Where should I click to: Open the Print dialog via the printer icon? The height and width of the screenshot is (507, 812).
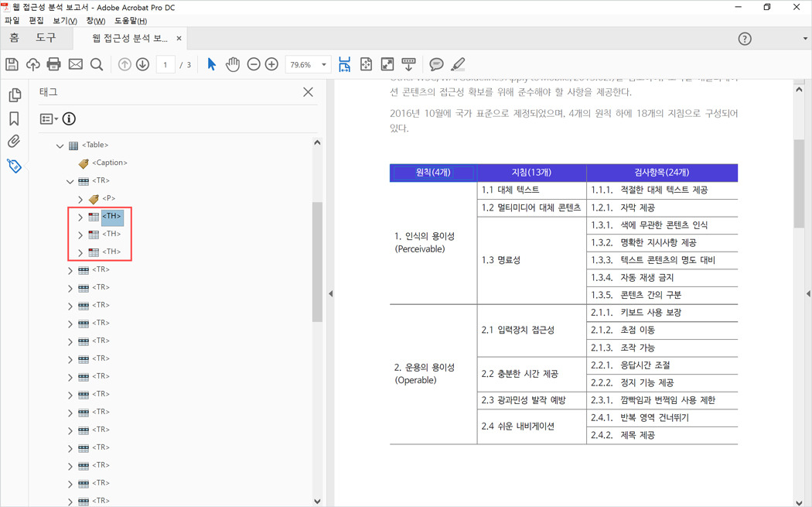point(53,64)
